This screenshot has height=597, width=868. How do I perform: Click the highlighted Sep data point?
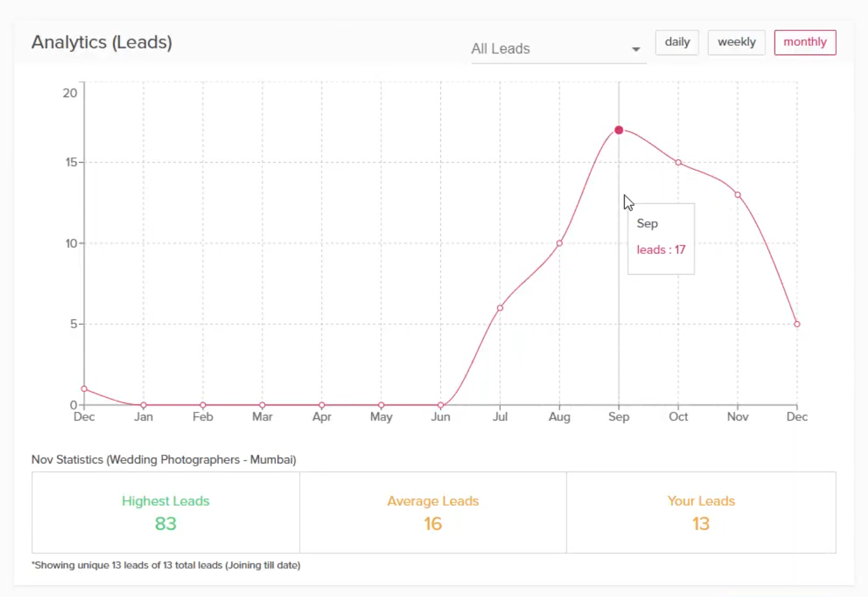[x=619, y=130]
